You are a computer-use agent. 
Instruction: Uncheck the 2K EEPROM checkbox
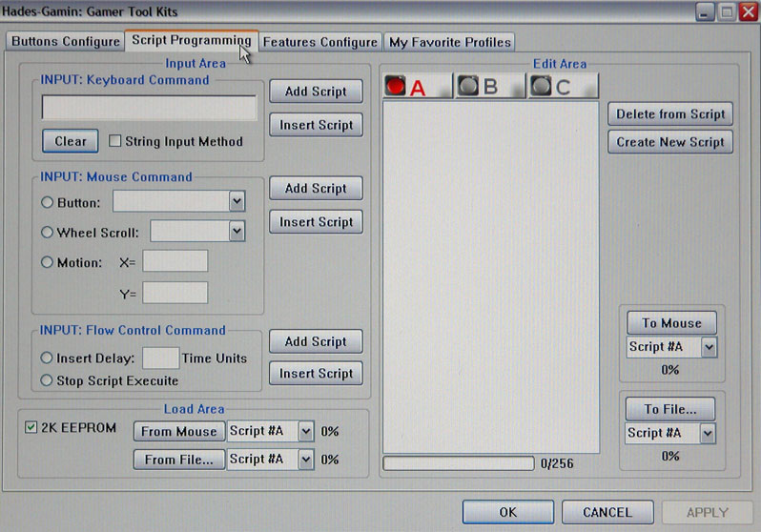pos(31,427)
